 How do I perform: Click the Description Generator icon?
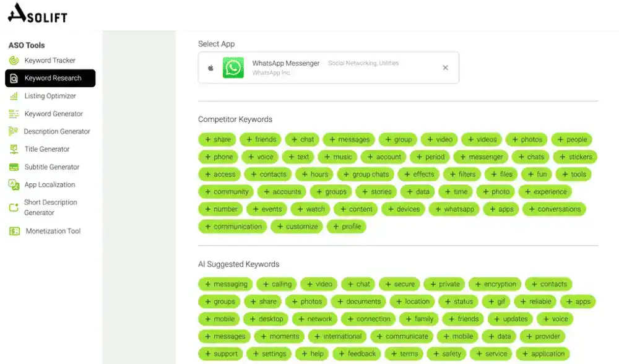pos(13,131)
